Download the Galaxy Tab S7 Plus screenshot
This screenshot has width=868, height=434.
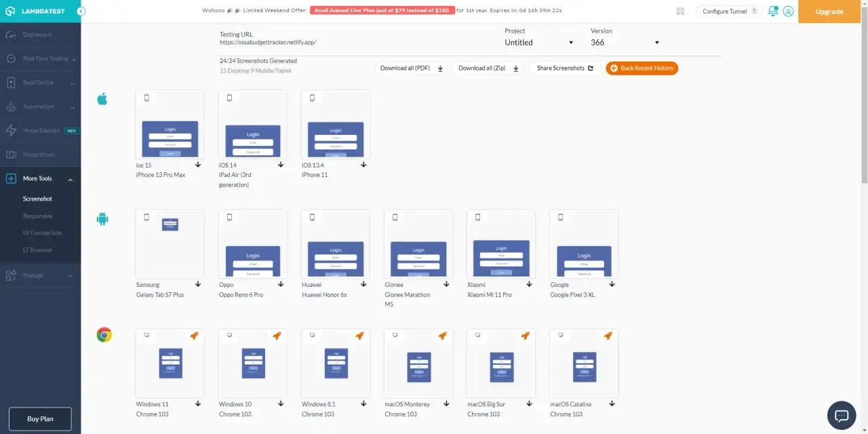(x=199, y=285)
